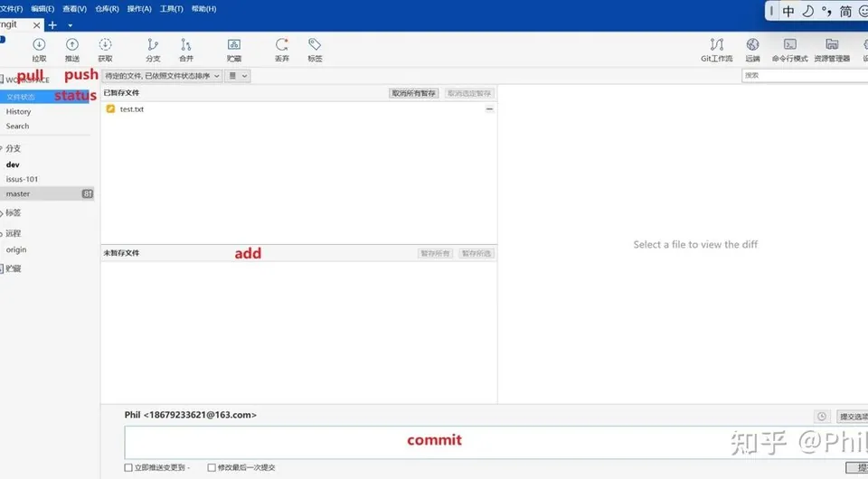Click the 贮藏 (stash) toolbar icon

click(234, 49)
